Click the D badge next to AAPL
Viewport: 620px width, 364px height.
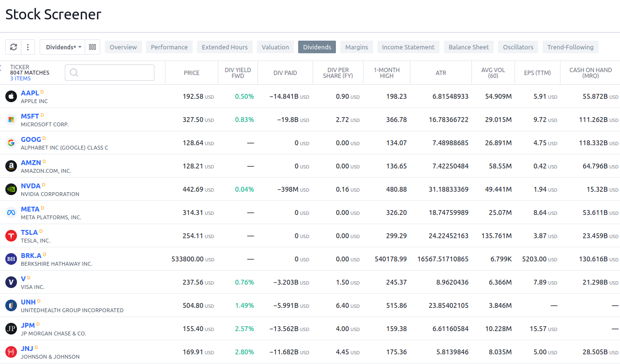click(x=42, y=91)
